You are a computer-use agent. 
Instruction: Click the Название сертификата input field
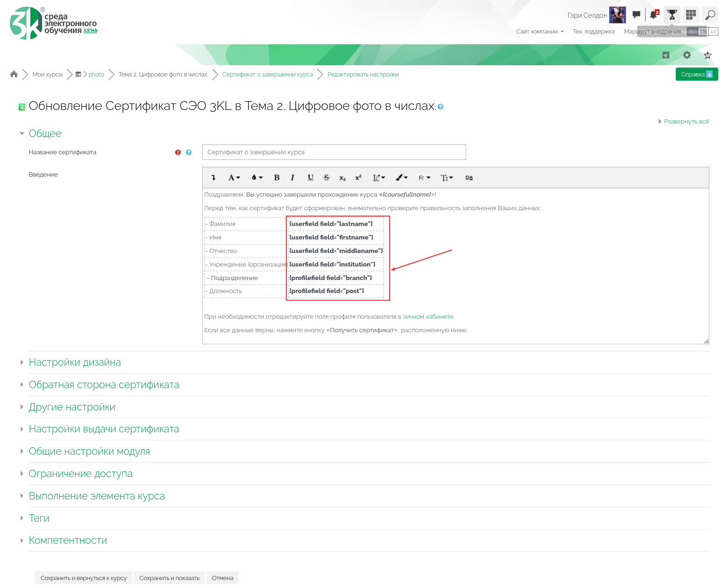(x=333, y=152)
